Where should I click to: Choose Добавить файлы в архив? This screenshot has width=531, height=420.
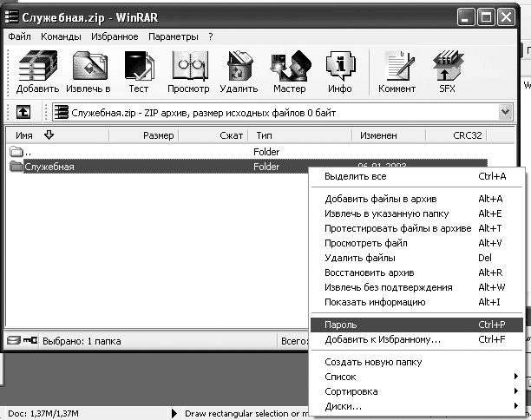pyautogui.click(x=416, y=199)
